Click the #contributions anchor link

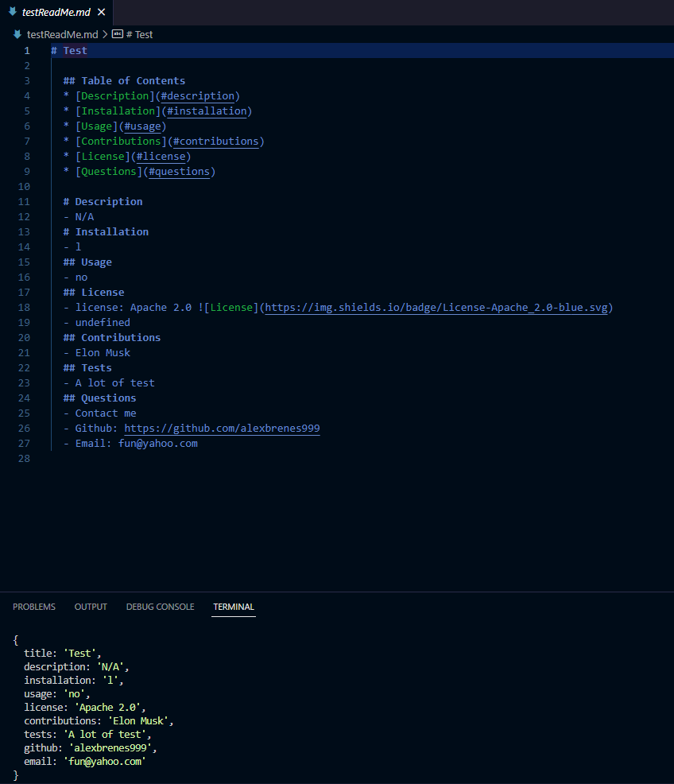[216, 141]
